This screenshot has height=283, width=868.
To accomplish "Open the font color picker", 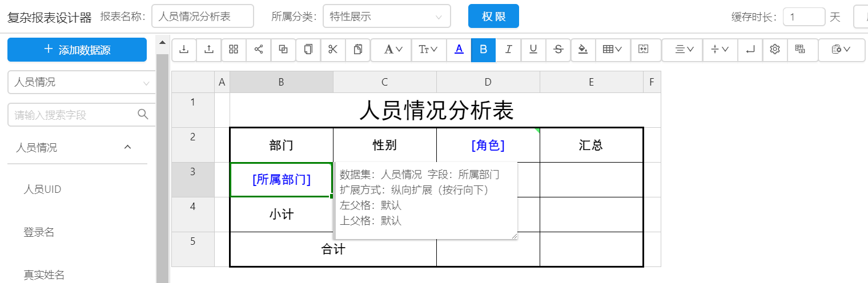I will (459, 50).
